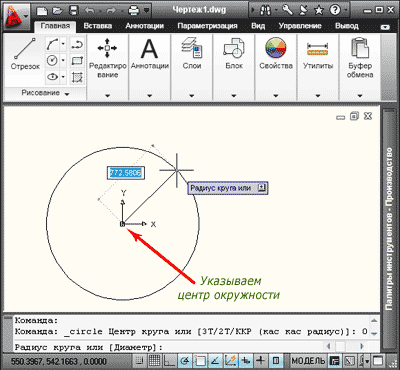Viewport: 400px width, 370px height.
Task: Click the ellipse drawing tool icon
Action: pyautogui.click(x=52, y=77)
